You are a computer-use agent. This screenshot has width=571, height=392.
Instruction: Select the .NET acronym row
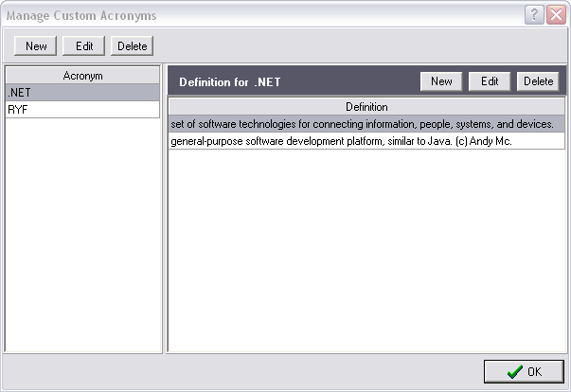click(82, 93)
